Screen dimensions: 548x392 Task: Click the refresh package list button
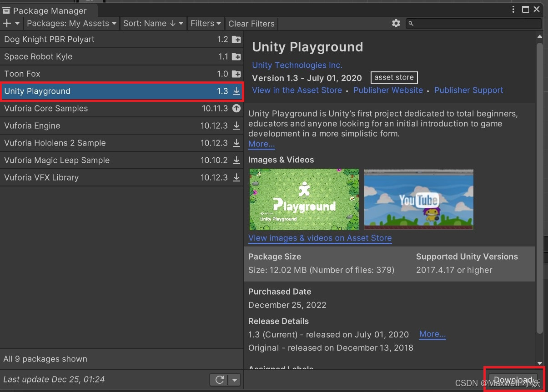click(x=220, y=380)
